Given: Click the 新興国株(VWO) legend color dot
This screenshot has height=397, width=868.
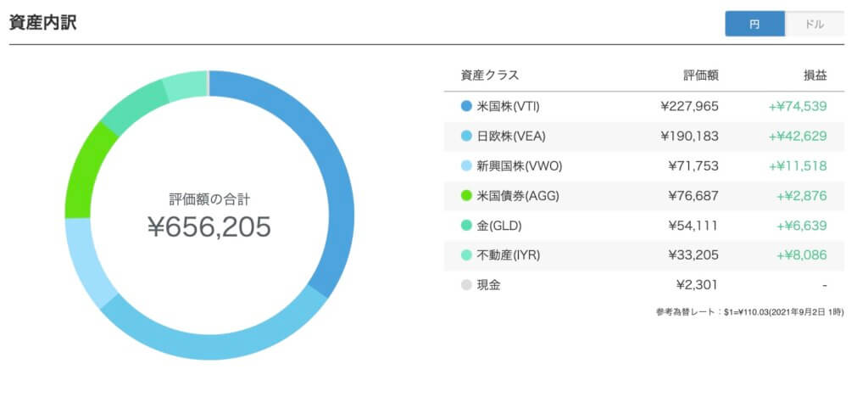Looking at the screenshot, I should click(x=466, y=165).
